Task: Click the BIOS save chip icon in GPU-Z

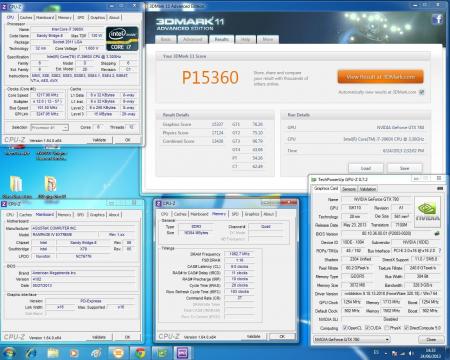Action: pos(437,233)
